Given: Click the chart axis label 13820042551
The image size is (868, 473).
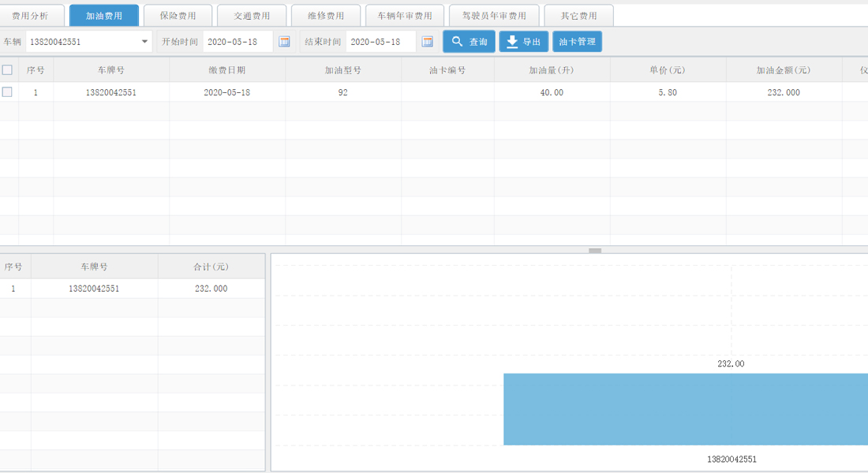Looking at the screenshot, I should click(x=731, y=459).
